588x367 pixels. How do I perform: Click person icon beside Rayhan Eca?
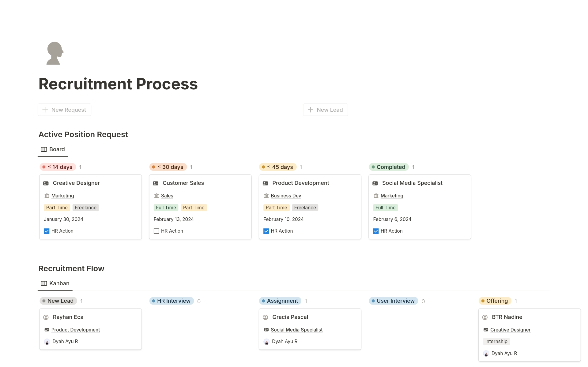pos(46,317)
